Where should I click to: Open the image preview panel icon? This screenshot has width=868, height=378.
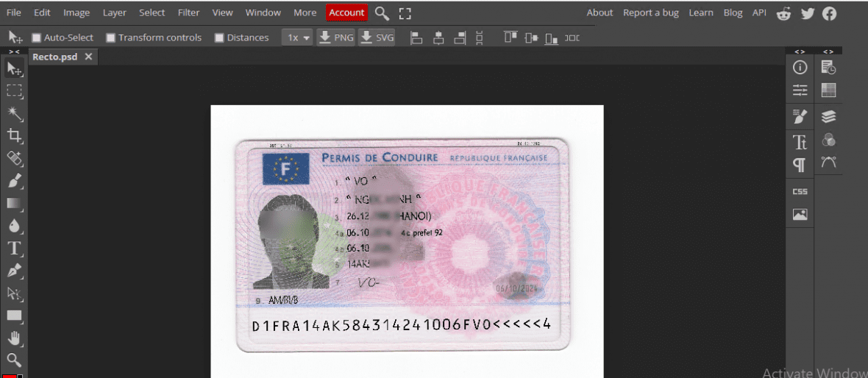pyautogui.click(x=800, y=214)
